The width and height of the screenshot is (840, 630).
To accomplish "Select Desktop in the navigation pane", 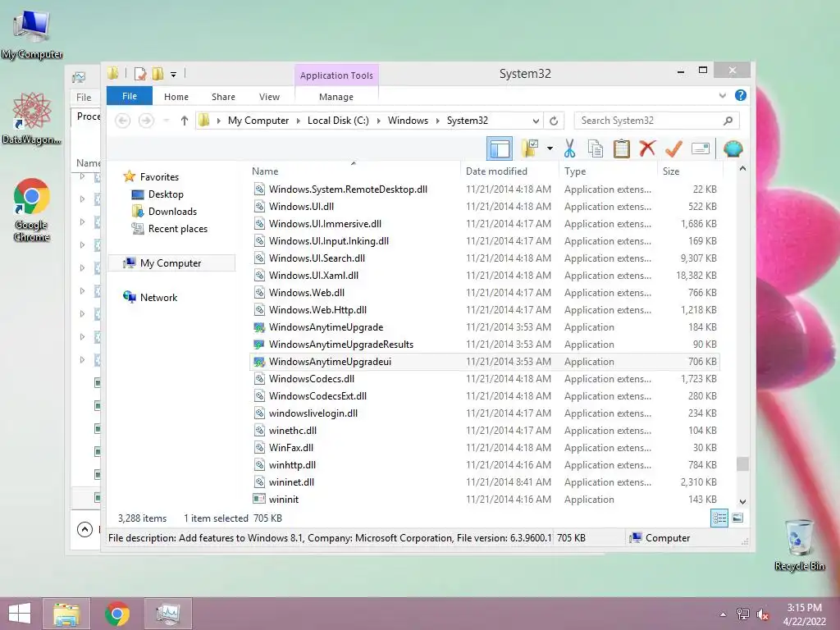I will (x=166, y=194).
